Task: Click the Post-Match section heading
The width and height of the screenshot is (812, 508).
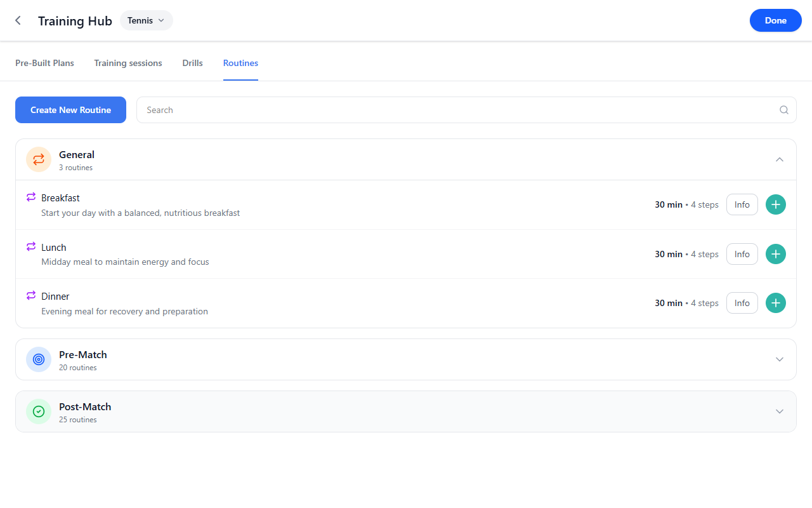Action: pos(85,406)
